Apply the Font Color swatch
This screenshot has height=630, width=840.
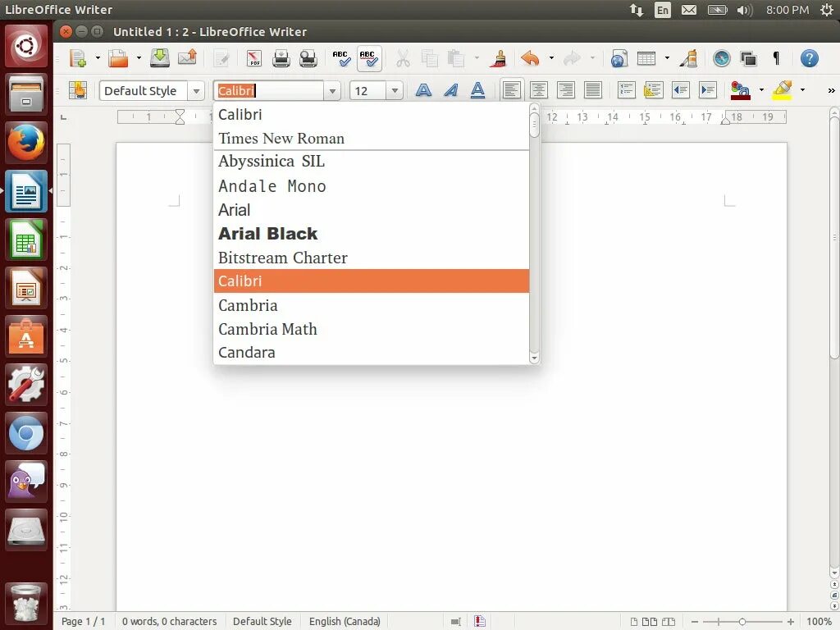[x=741, y=90]
